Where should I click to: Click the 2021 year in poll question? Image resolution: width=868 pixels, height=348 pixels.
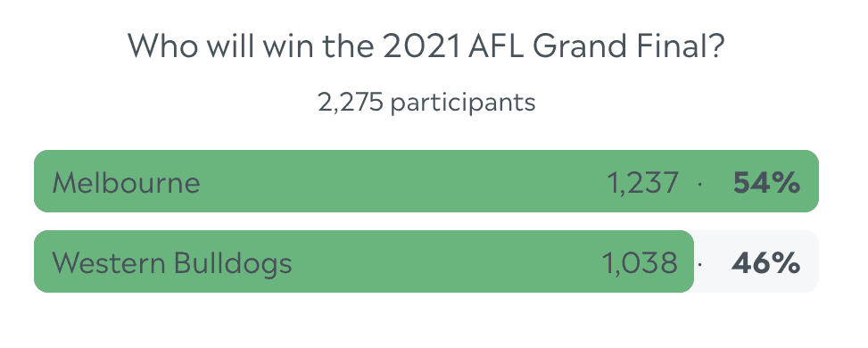(421, 46)
